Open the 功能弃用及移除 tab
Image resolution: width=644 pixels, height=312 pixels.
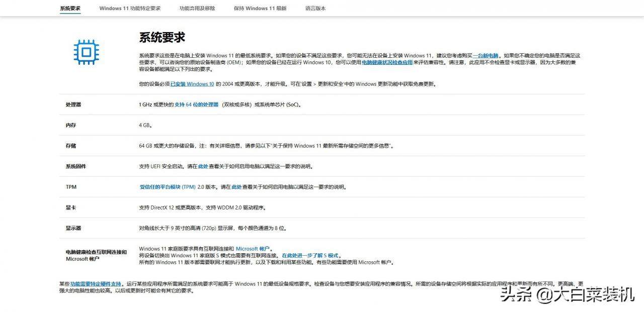(197, 9)
